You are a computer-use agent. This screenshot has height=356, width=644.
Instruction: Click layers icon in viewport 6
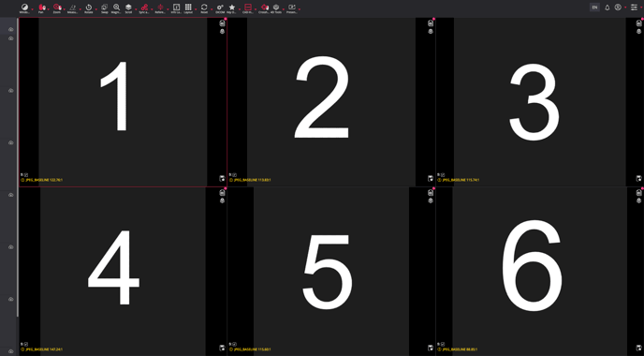pyautogui.click(x=638, y=200)
